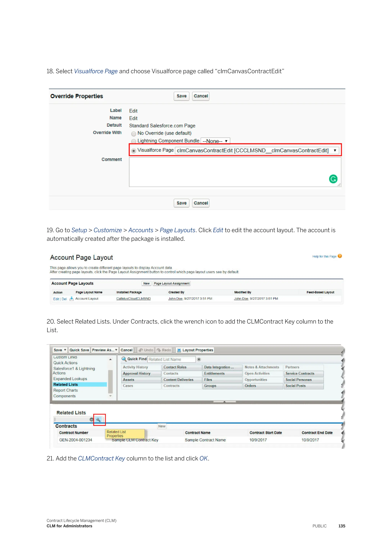Click New button in Contracts related list
This screenshot has height=555, width=392.
click(x=162, y=426)
